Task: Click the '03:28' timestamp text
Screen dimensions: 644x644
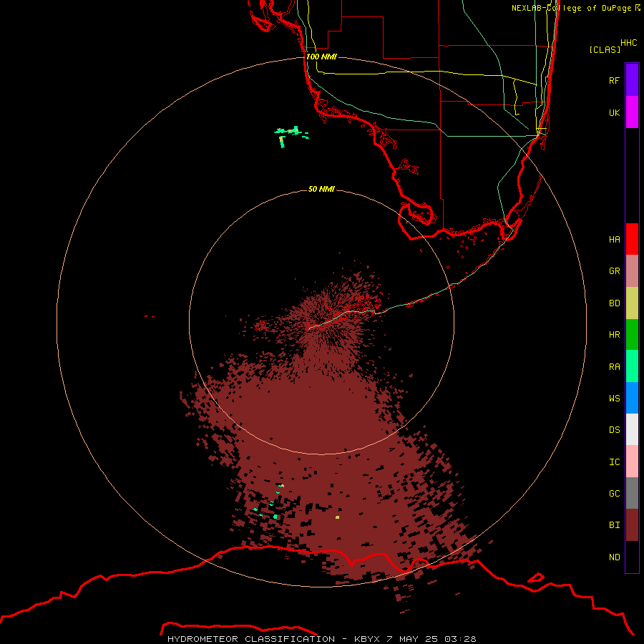Action: point(461,639)
